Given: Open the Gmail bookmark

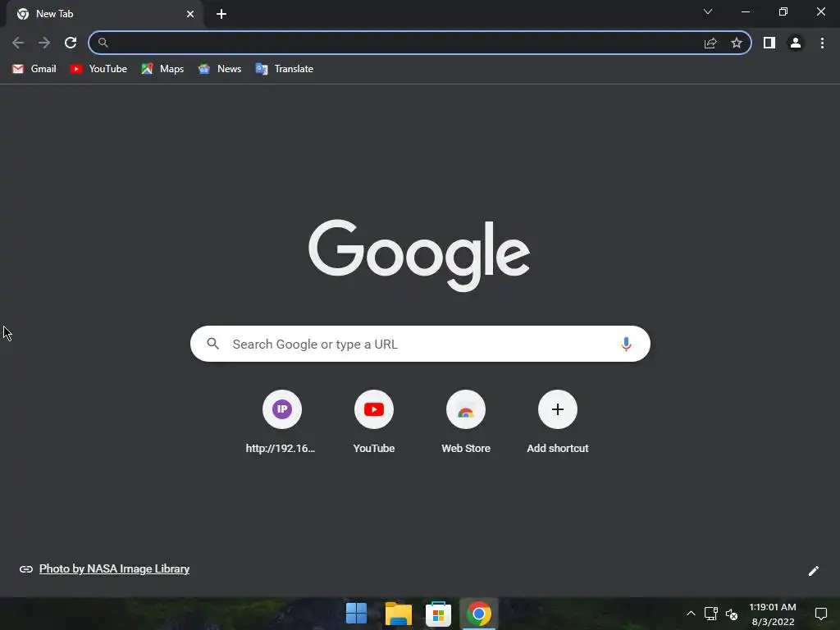Looking at the screenshot, I should tap(34, 69).
